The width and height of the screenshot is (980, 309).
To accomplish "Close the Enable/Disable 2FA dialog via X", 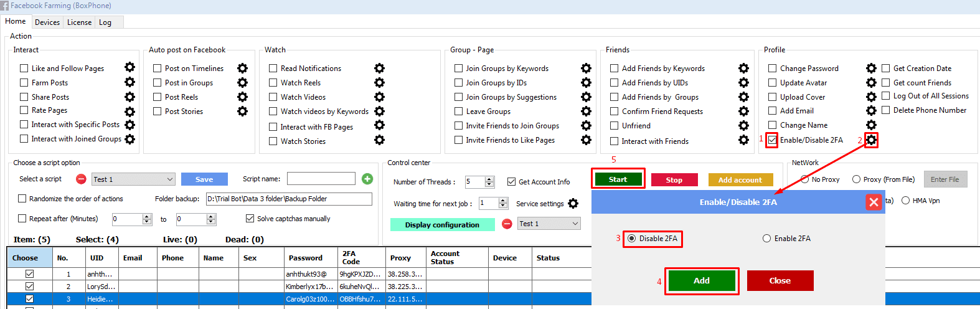I will pyautogui.click(x=874, y=202).
